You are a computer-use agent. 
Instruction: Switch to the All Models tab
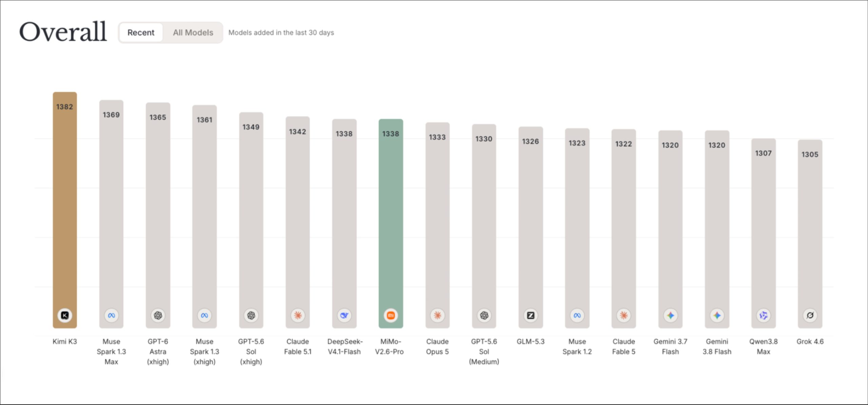193,33
